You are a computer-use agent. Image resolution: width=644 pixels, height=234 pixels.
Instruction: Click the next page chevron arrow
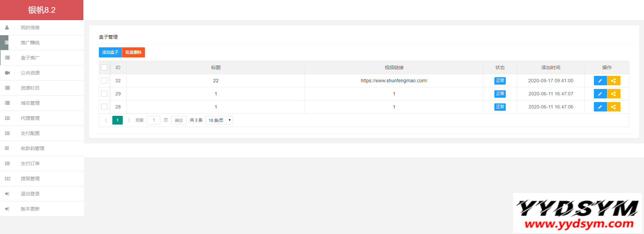pos(129,120)
